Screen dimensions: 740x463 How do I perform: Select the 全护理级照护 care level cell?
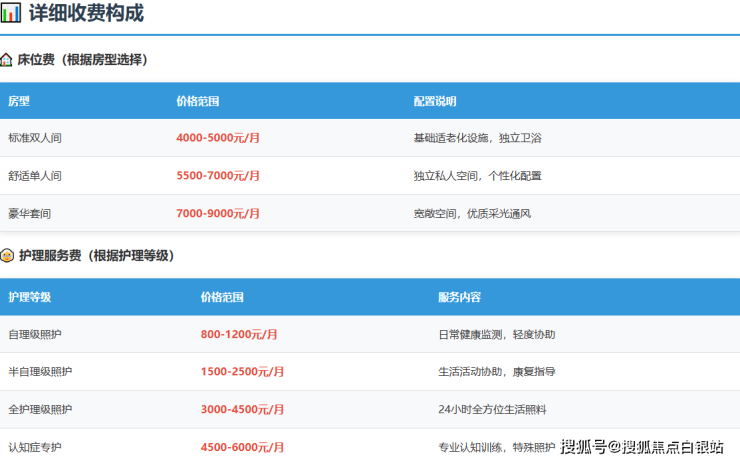coord(40,409)
